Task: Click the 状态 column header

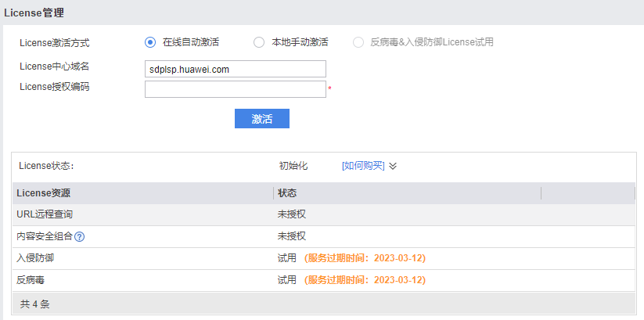Action: (287, 193)
